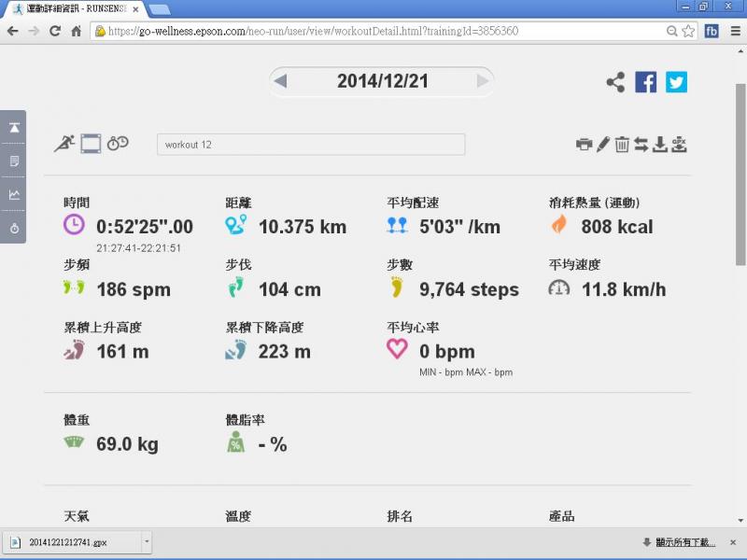Open the Chrome menu
This screenshot has height=560, width=747.
(735, 32)
